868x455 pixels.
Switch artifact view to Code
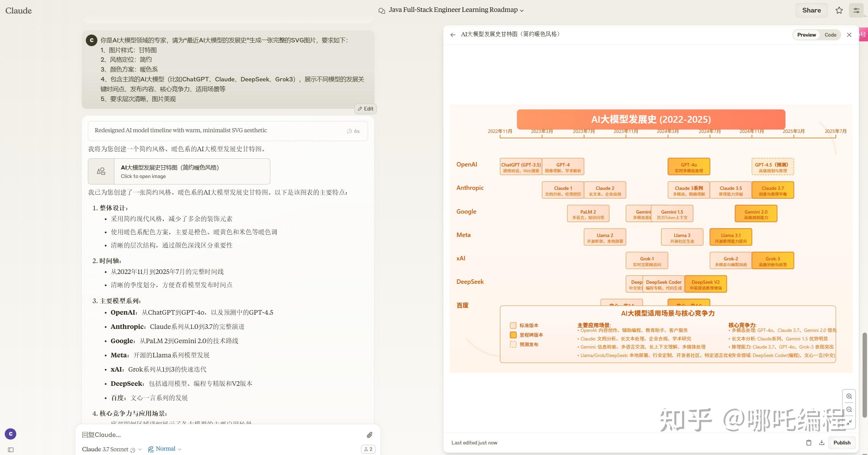click(830, 35)
